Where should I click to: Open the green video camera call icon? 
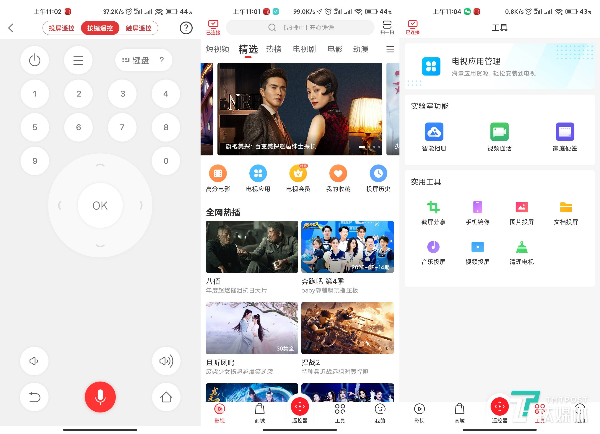pyautogui.click(x=499, y=132)
